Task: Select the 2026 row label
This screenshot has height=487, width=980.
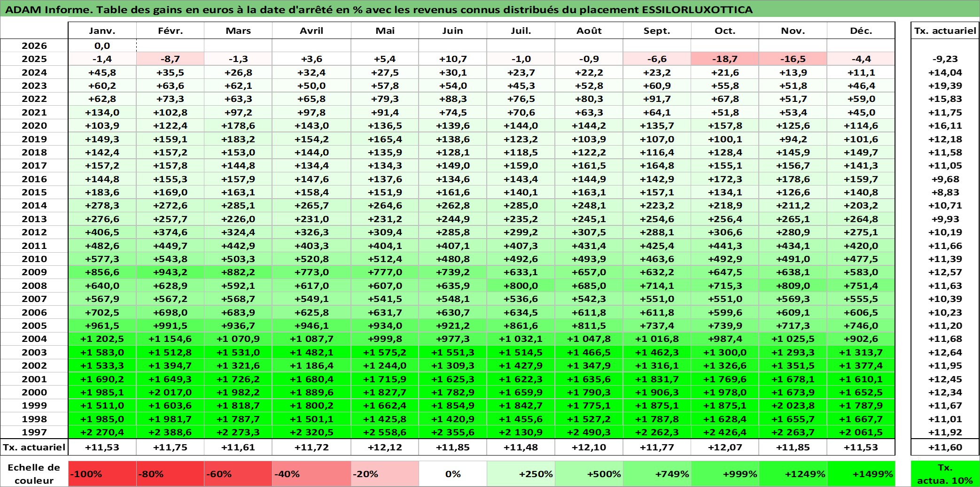Action: (34, 46)
